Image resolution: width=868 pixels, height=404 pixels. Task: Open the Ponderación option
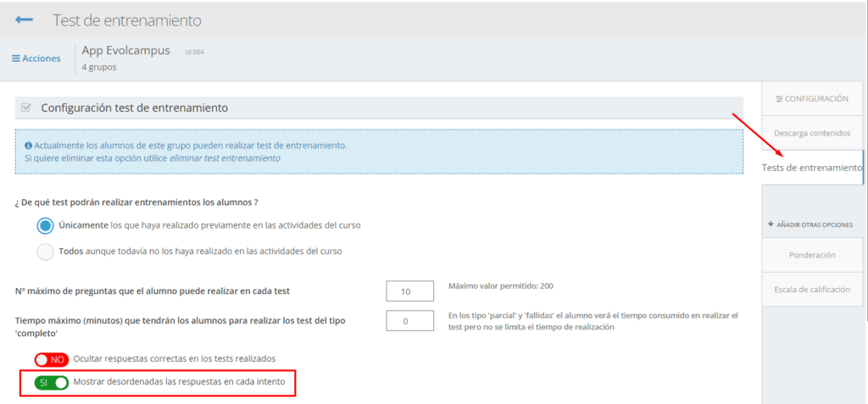(811, 255)
